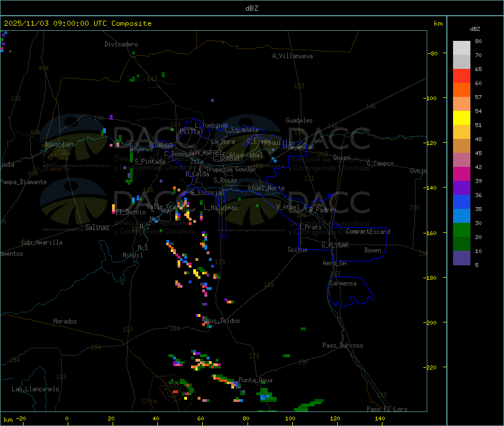504x426 pixels.
Task: Click the 'S_Pintada' location label
Action: [x=150, y=162]
